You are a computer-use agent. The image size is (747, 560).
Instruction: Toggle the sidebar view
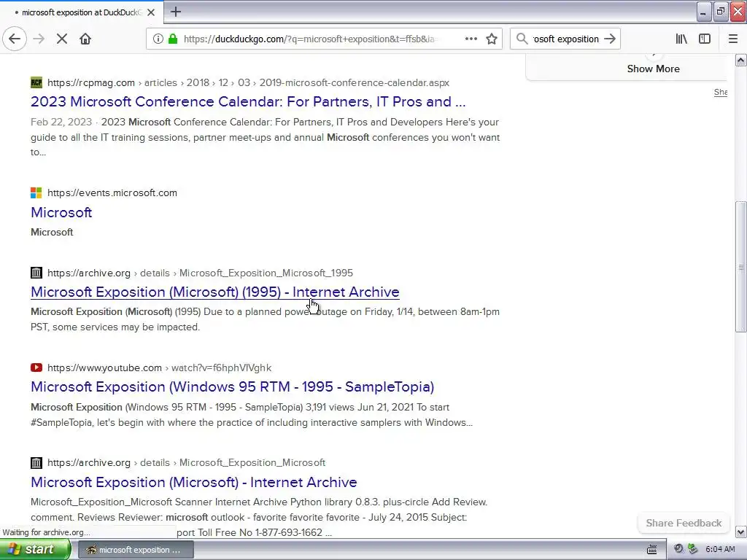705,39
